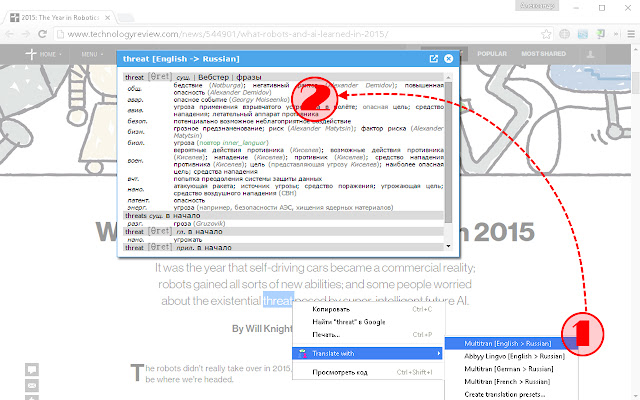
Task: Click the Вебстер link in the popup
Action: pyautogui.click(x=213, y=77)
